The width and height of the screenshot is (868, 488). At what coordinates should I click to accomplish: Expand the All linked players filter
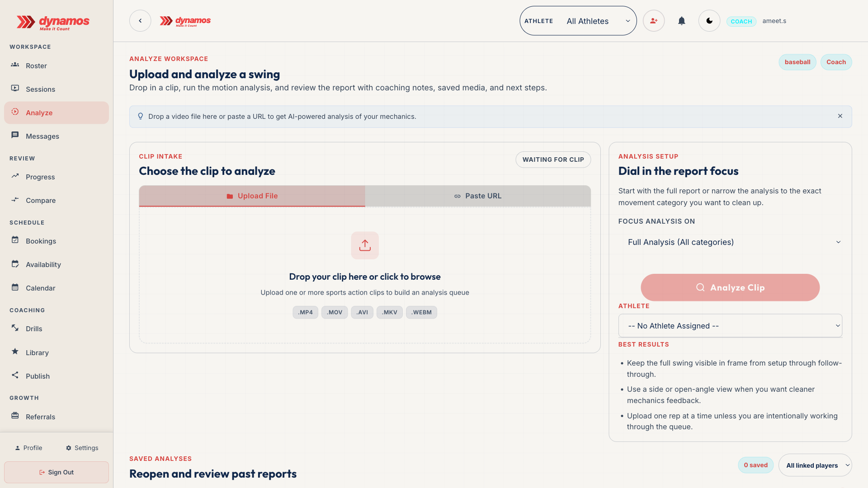[x=815, y=465]
